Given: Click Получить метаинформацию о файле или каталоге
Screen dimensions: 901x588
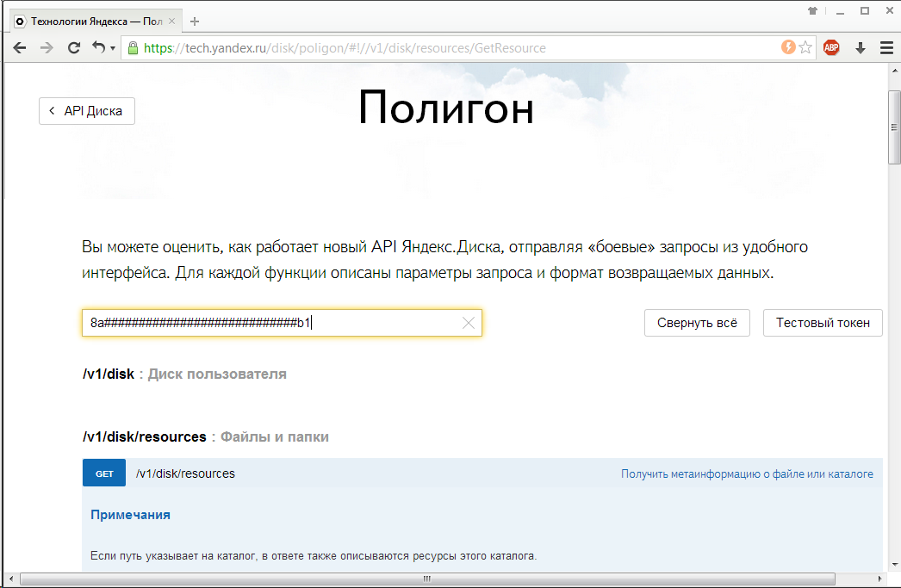Looking at the screenshot, I should 747,473.
